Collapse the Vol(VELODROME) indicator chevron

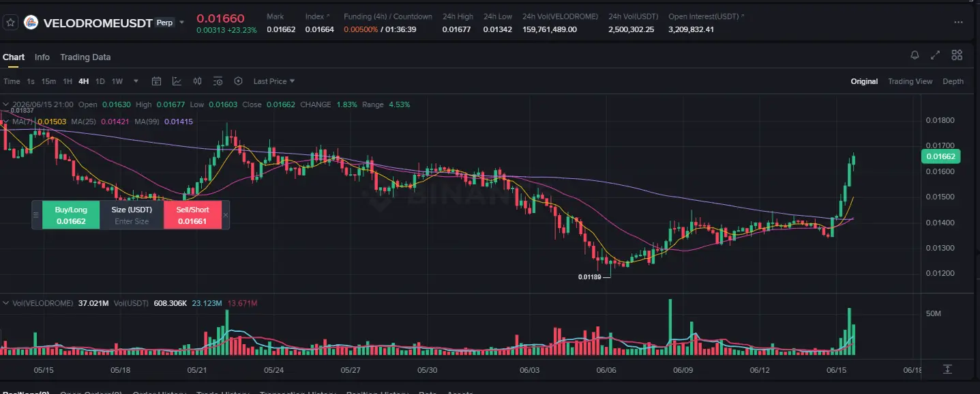[x=7, y=302]
